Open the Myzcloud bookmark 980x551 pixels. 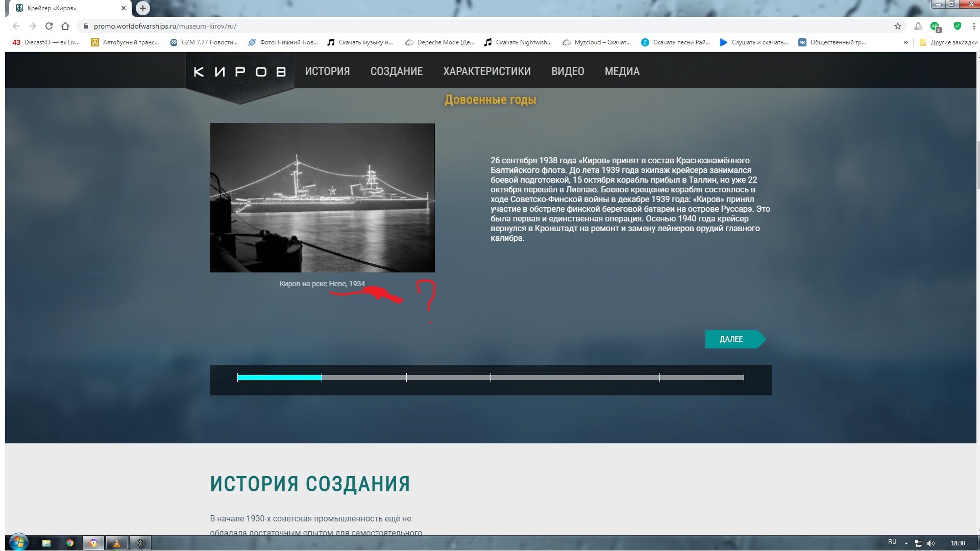(x=597, y=42)
